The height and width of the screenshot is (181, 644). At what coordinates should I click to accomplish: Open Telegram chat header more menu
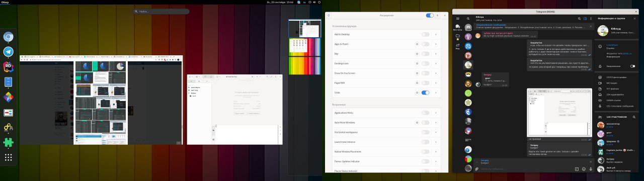pyautogui.click(x=591, y=18)
